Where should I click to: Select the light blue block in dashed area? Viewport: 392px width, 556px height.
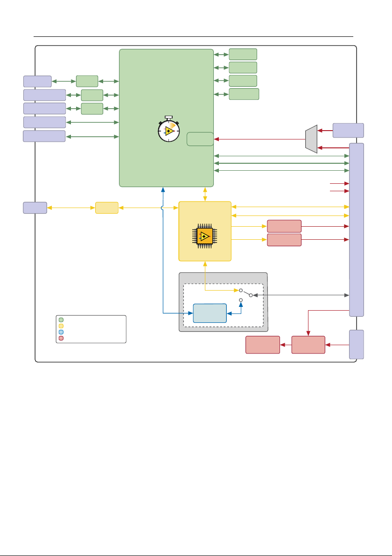click(x=210, y=313)
